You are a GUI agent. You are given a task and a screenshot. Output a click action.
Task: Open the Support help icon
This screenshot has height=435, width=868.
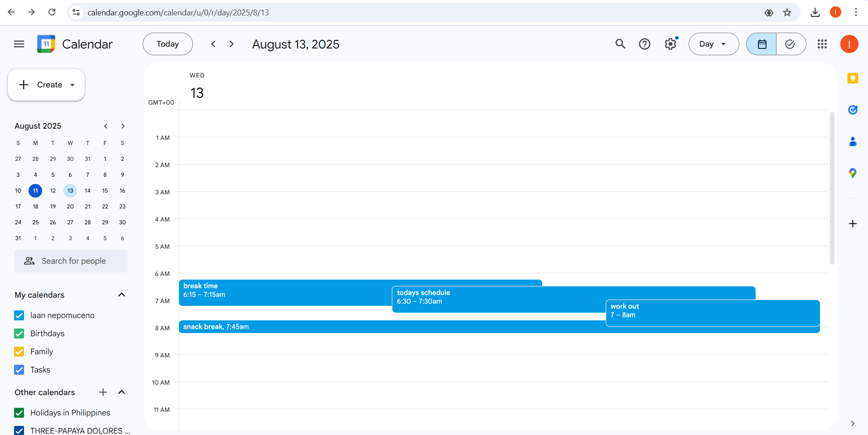[644, 44]
